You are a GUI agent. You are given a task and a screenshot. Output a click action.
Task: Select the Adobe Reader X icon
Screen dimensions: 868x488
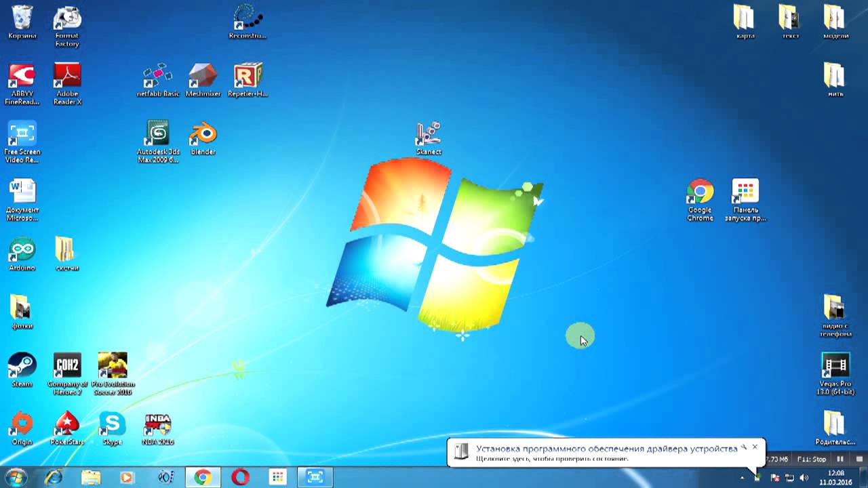pyautogui.click(x=67, y=84)
